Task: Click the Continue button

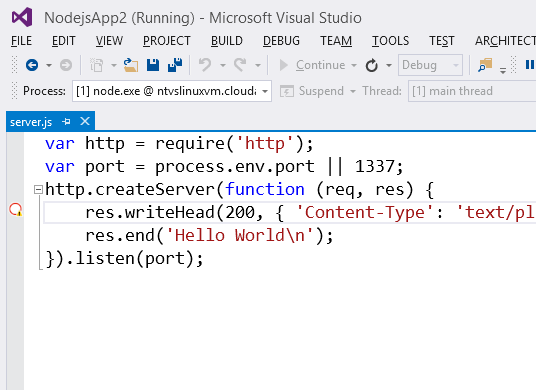Action: (x=312, y=65)
